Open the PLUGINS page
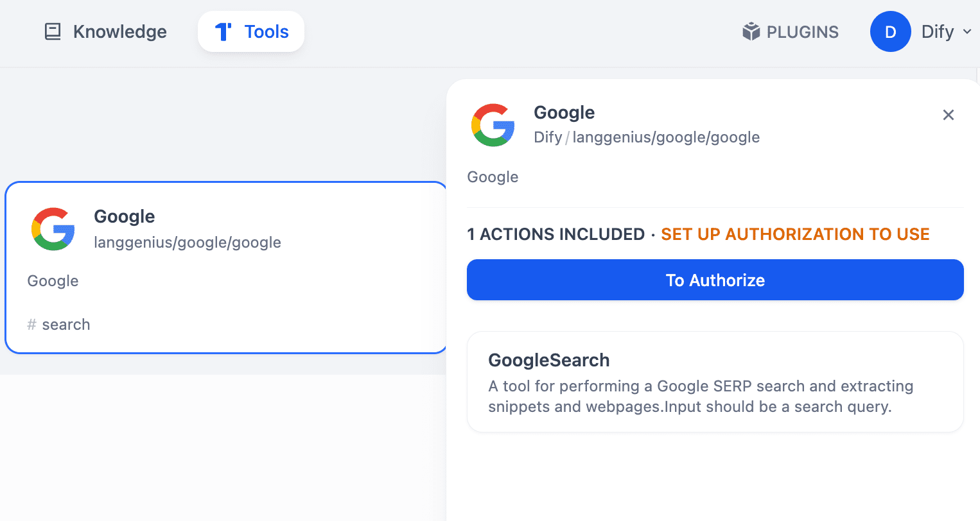This screenshot has width=980, height=521. (802, 32)
